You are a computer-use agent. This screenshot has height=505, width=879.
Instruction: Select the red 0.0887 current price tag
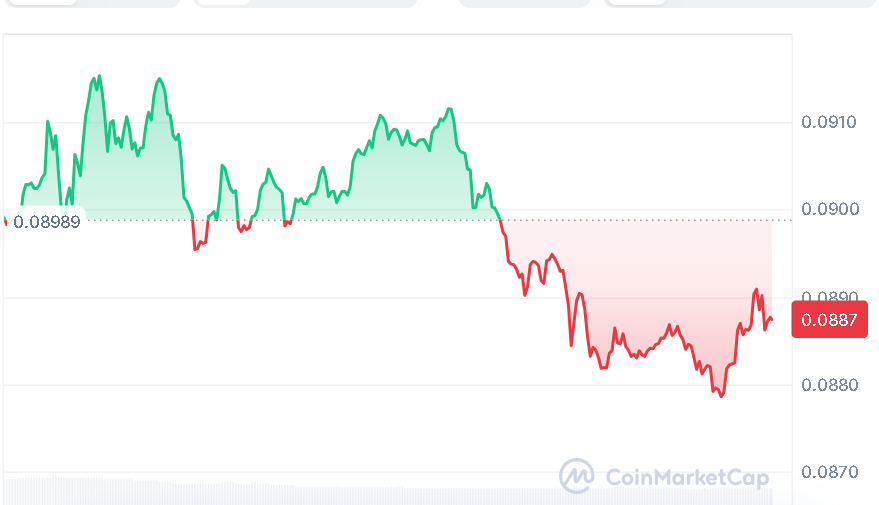pyautogui.click(x=829, y=321)
